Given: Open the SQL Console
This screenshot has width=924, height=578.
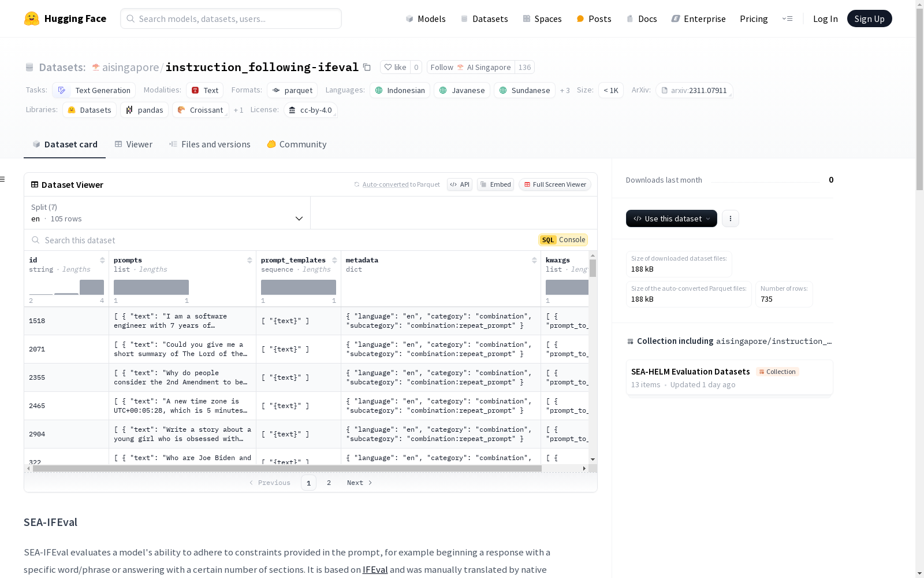Looking at the screenshot, I should coord(563,240).
